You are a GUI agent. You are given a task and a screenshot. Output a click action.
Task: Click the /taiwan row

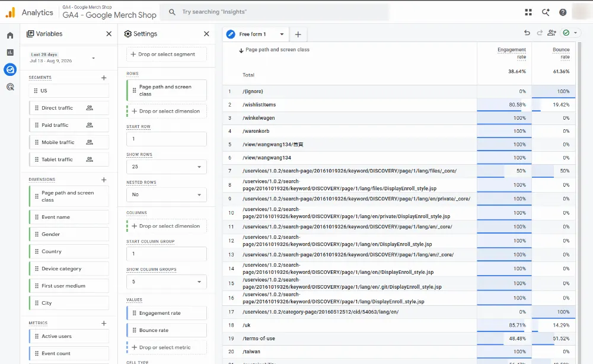pos(399,352)
